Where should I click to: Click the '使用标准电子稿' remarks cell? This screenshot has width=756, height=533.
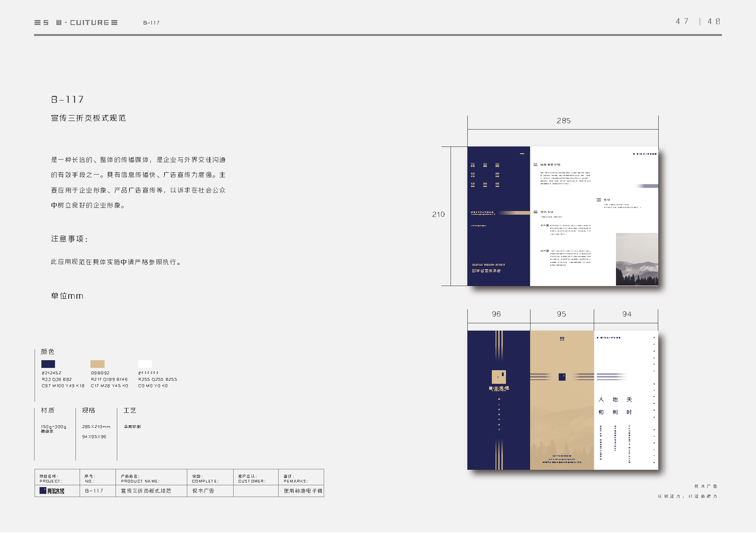303,491
